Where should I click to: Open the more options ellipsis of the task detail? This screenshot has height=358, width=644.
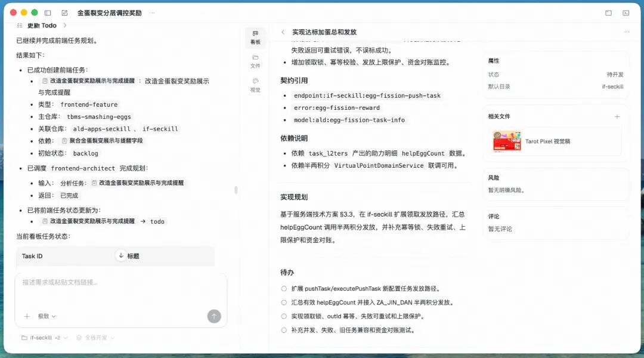click(x=627, y=32)
